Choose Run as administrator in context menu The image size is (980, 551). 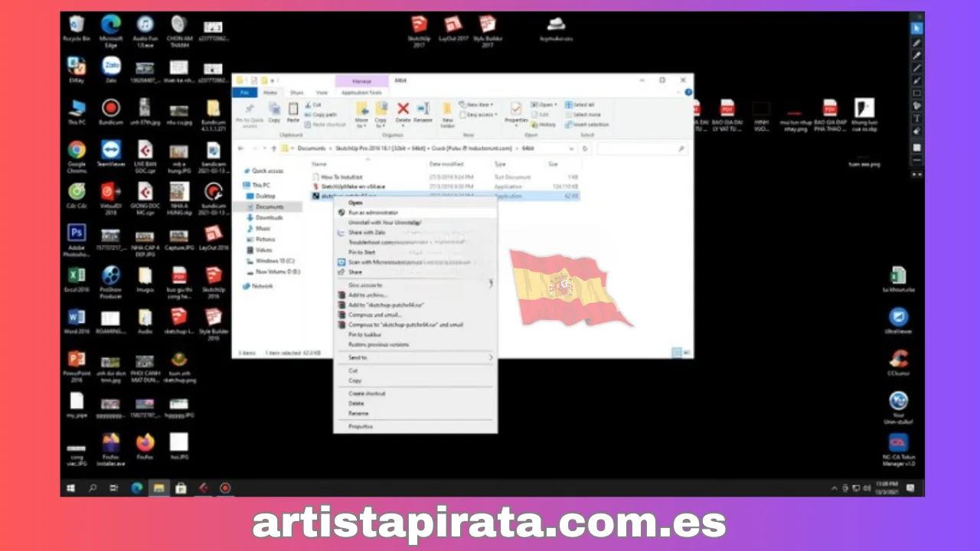415,213
